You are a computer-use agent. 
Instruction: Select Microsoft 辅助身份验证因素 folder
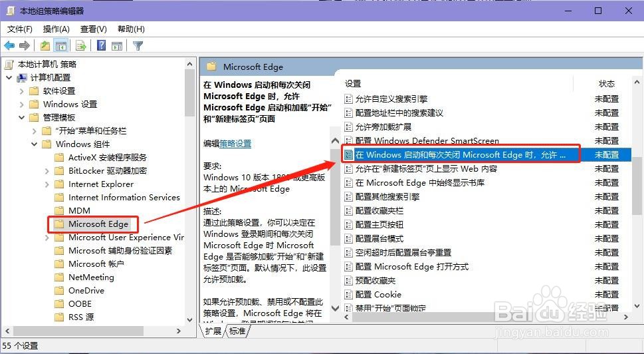tap(120, 251)
